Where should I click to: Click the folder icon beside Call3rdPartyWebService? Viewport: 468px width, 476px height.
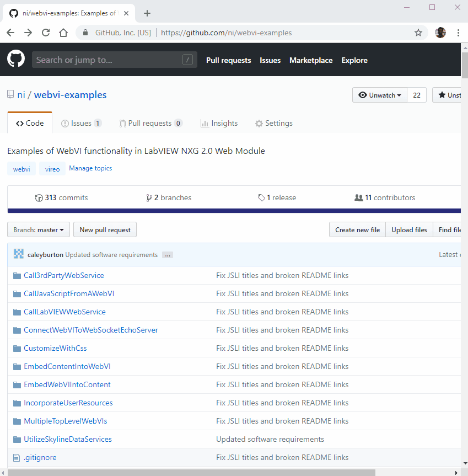(17, 276)
